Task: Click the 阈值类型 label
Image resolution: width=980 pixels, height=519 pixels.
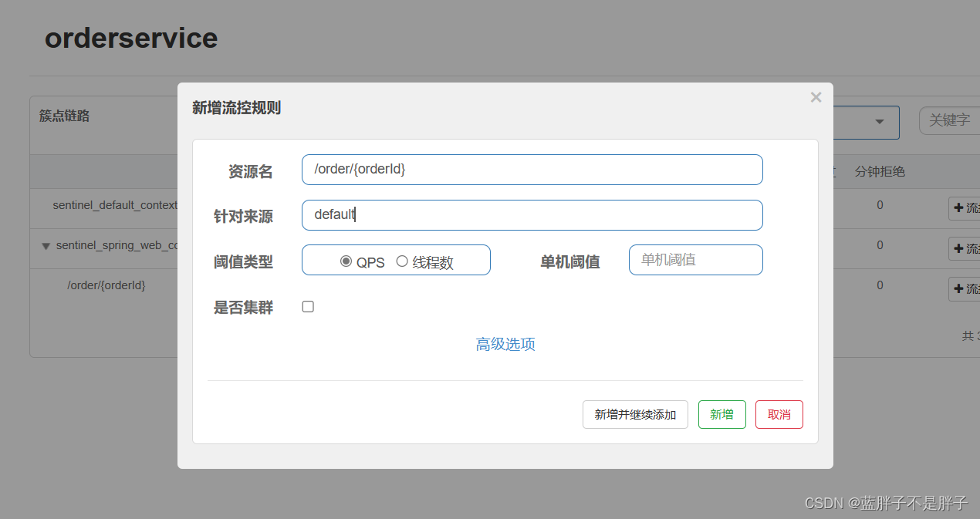Action: (243, 262)
